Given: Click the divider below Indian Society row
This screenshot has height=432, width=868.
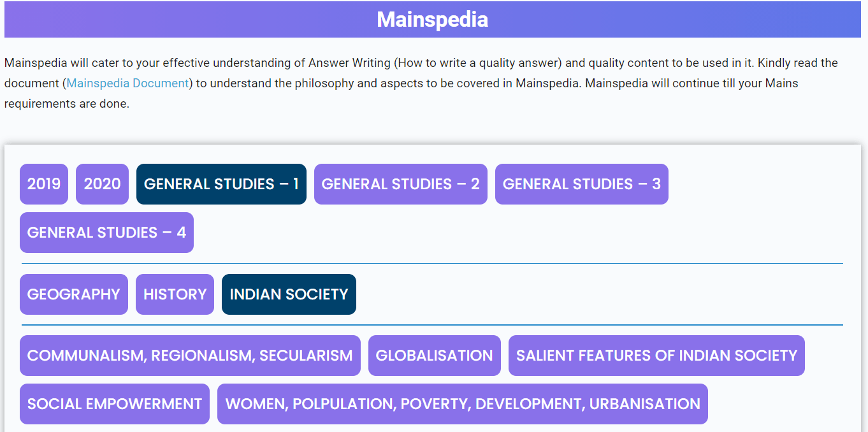Looking at the screenshot, I should [432, 325].
